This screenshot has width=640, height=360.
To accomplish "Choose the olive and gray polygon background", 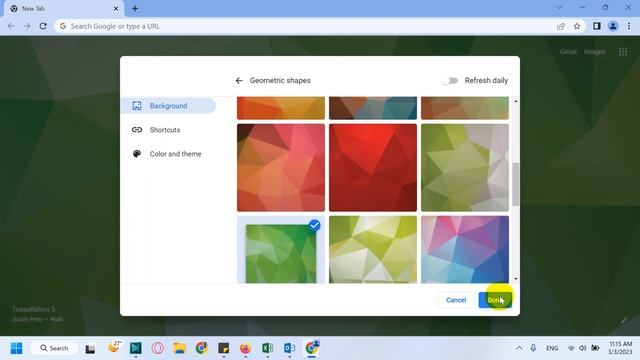I will (x=465, y=168).
